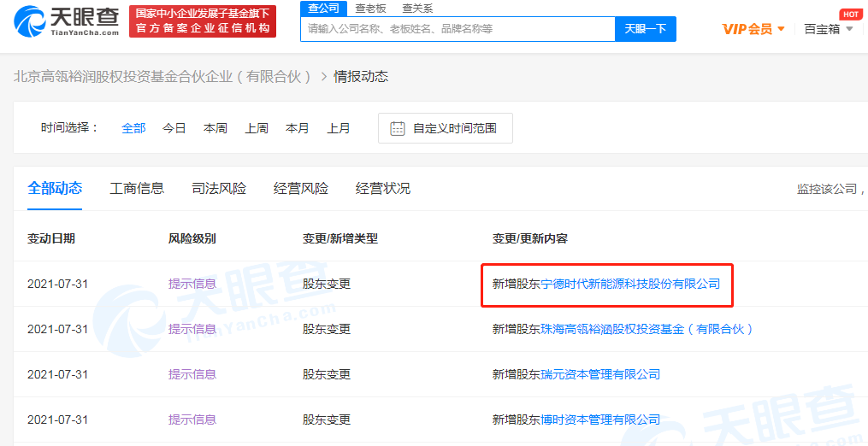The width and height of the screenshot is (868, 446).
Task: Open 瑞元资本管理有限公司 shareholder link
Action: pyautogui.click(x=600, y=374)
